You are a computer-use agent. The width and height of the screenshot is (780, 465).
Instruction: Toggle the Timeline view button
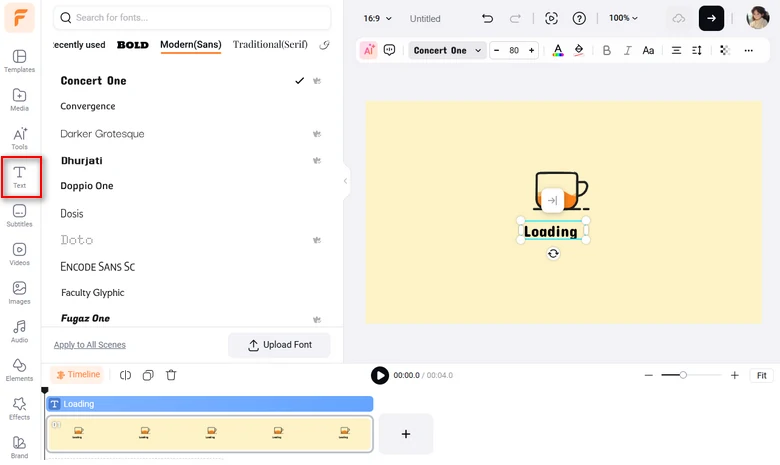coord(78,374)
